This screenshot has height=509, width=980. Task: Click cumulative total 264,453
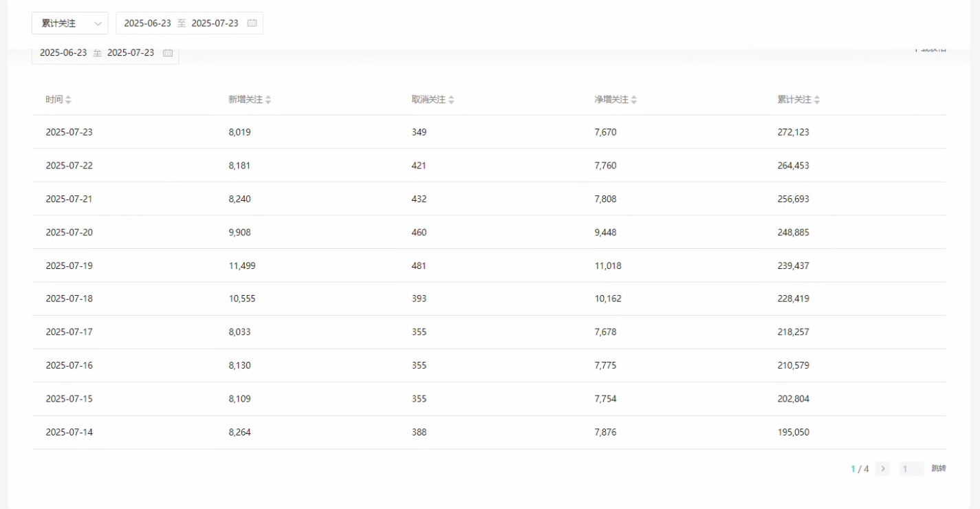tap(793, 166)
